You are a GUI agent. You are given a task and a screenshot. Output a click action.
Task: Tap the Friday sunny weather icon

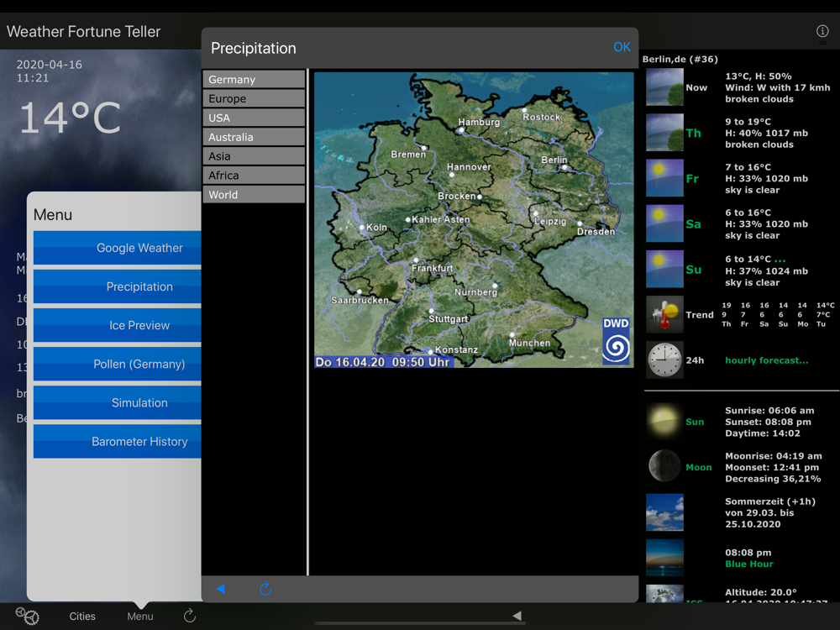point(664,178)
